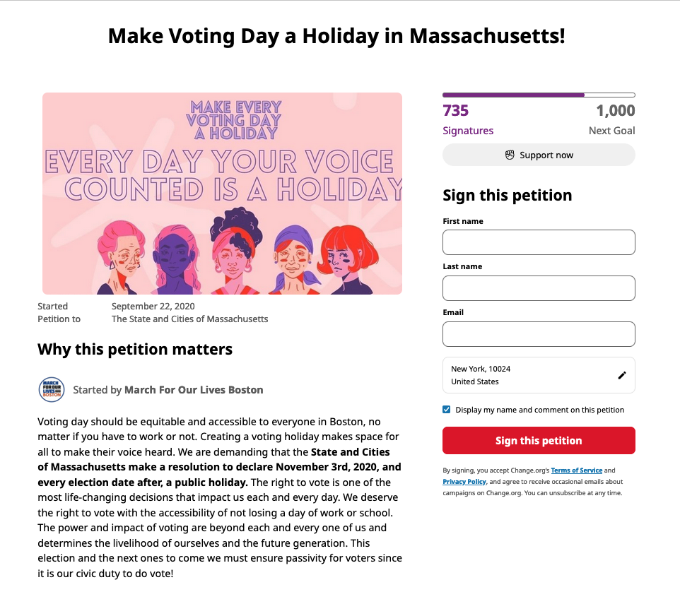Click the Support now button
The width and height of the screenshot is (680, 616).
click(x=539, y=155)
